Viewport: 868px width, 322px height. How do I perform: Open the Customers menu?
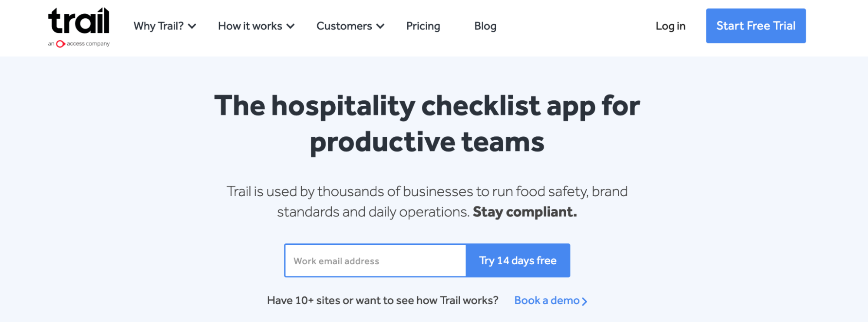(x=344, y=26)
